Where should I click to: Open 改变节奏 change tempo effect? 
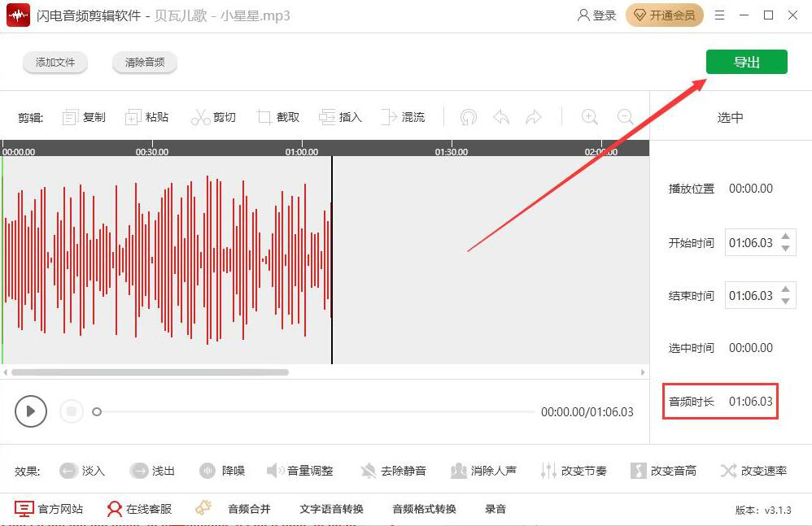coord(574,471)
